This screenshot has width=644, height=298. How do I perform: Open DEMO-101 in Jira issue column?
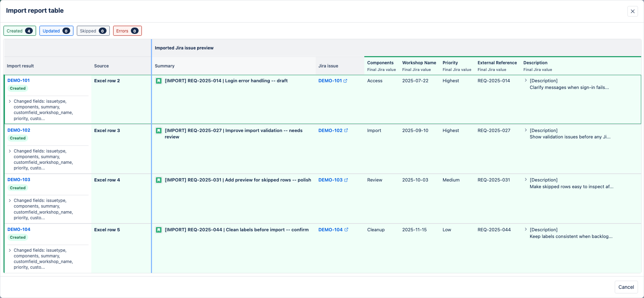[330, 81]
